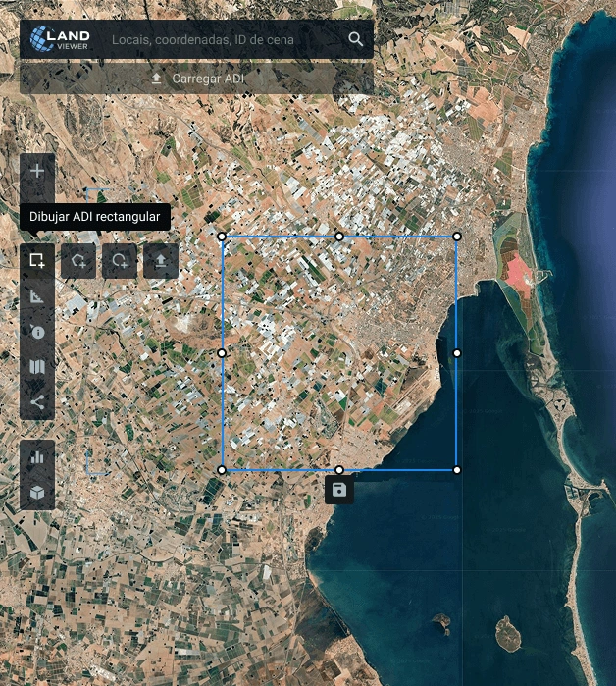Image resolution: width=616 pixels, height=686 pixels.
Task: Open the folded map layers icon
Action: (x=37, y=367)
